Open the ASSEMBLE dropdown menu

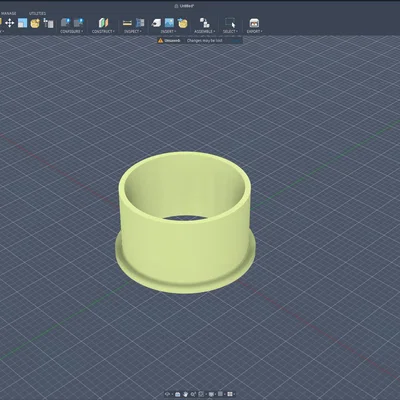coord(205,32)
